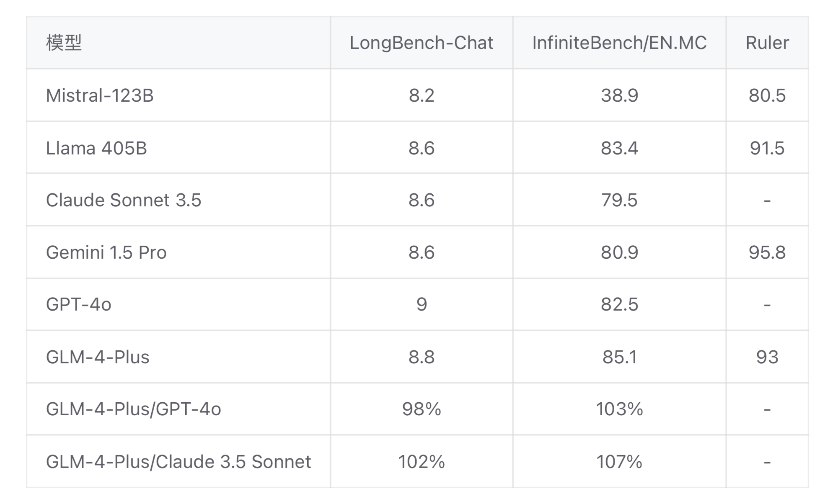The height and width of the screenshot is (504, 833).
Task: Select the Gemini 1.5 Pro row label
Action: (106, 252)
